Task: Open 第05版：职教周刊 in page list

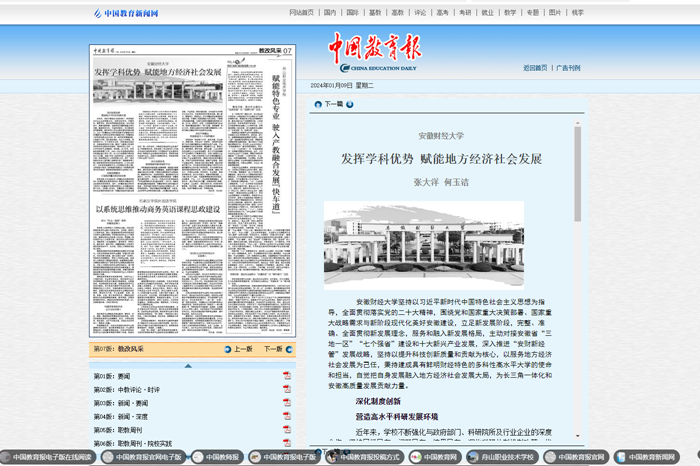Action: coord(118,430)
